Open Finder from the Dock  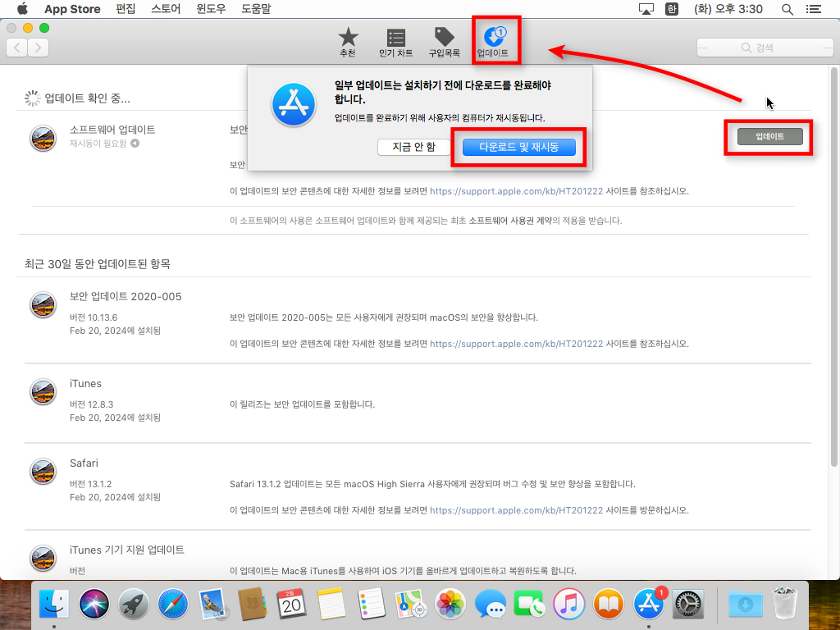54,603
